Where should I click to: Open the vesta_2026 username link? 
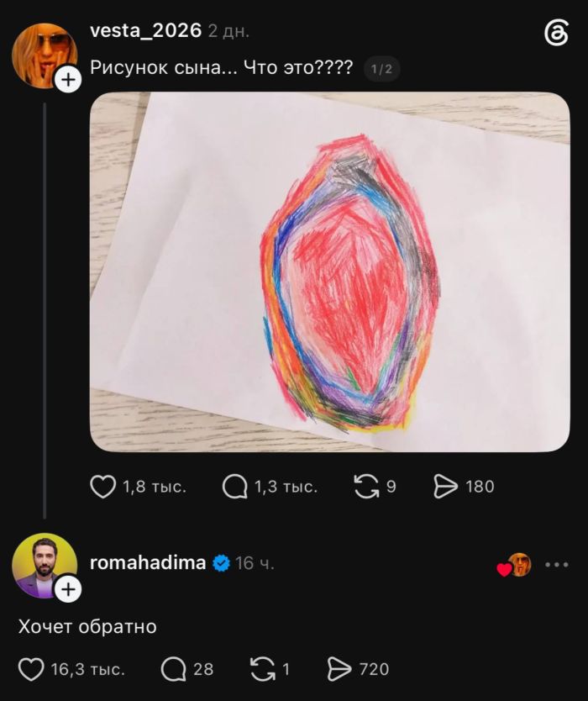click(x=145, y=30)
